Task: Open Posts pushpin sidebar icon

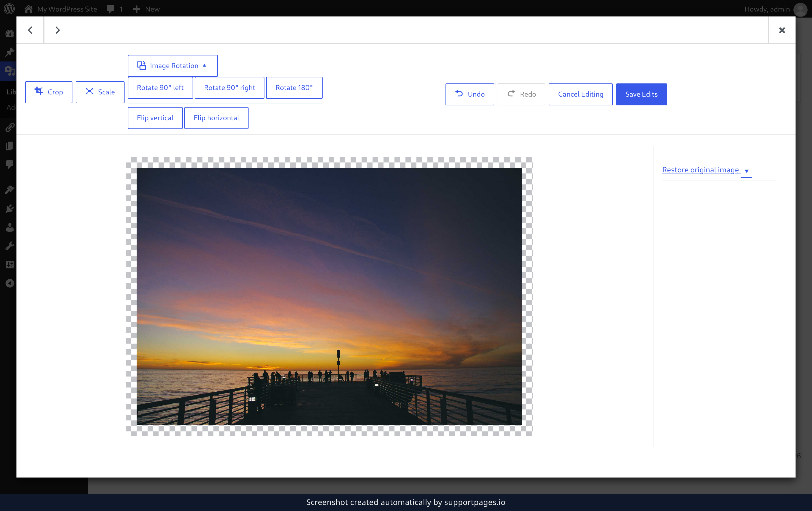Action: pos(9,52)
